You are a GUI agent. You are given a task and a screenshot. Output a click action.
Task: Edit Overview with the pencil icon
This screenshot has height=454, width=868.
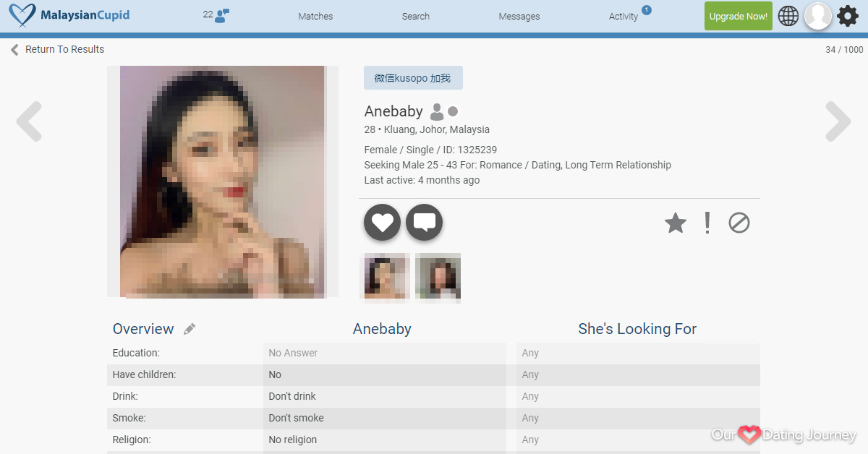click(190, 329)
